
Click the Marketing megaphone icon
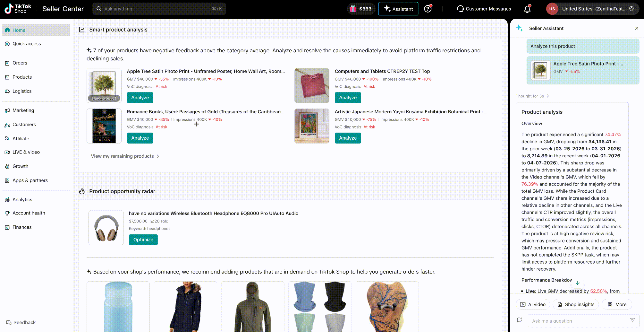coord(7,110)
